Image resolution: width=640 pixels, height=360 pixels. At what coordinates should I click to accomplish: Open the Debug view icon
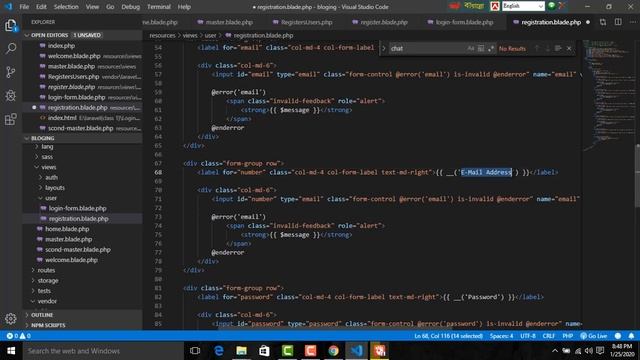[x=11, y=96]
